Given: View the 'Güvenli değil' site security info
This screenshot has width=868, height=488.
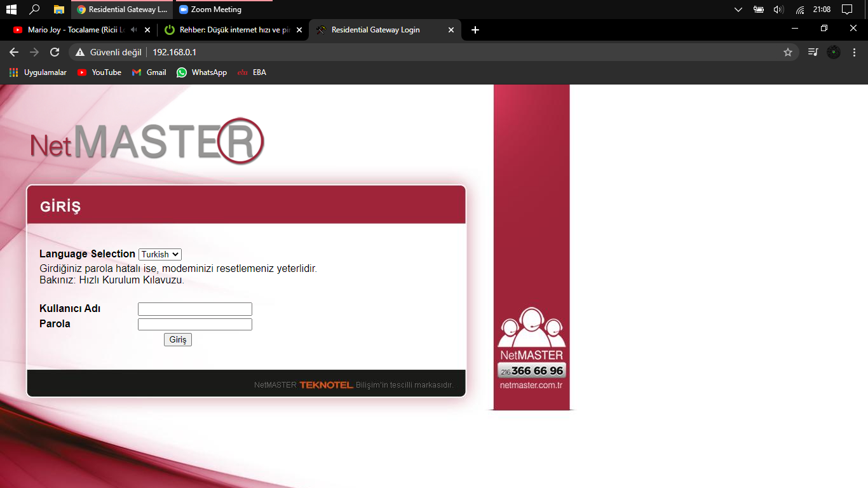Looking at the screenshot, I should 107,52.
